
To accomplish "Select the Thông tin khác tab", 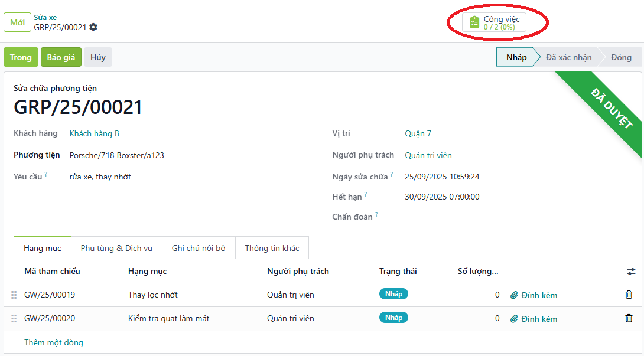I will 272,248.
